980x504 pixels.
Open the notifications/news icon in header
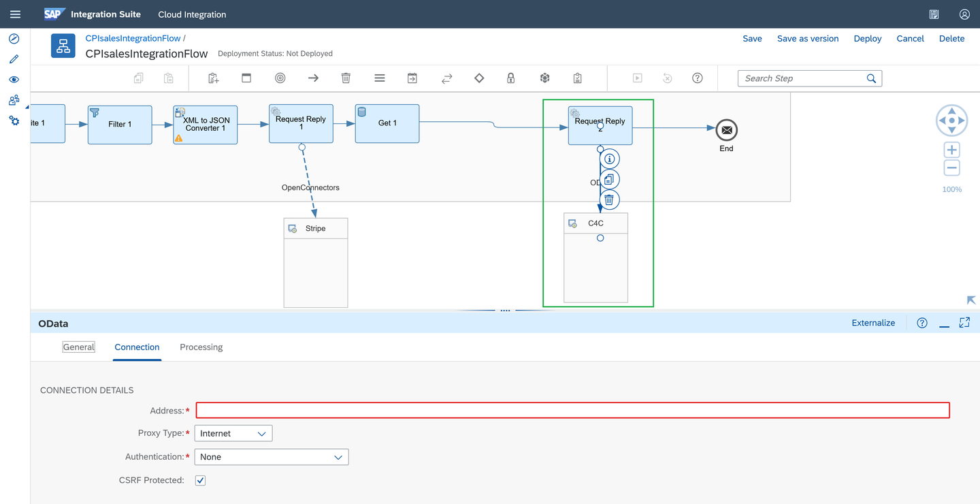click(x=934, y=14)
